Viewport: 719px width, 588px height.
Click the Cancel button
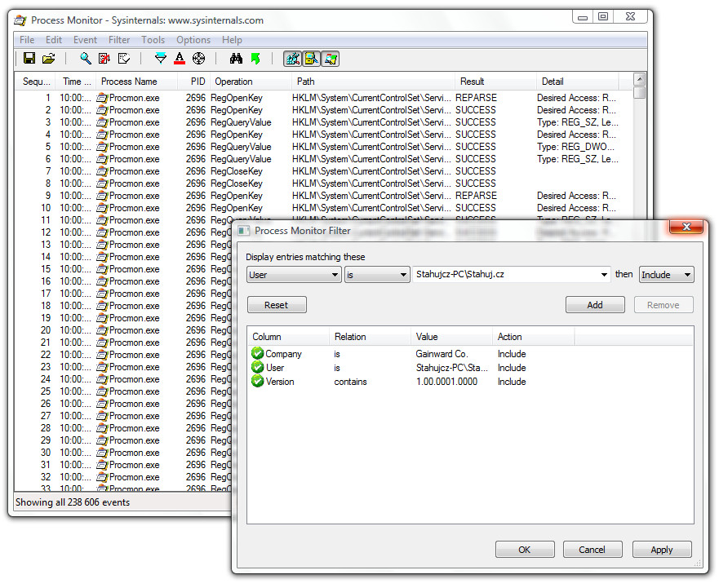click(593, 550)
